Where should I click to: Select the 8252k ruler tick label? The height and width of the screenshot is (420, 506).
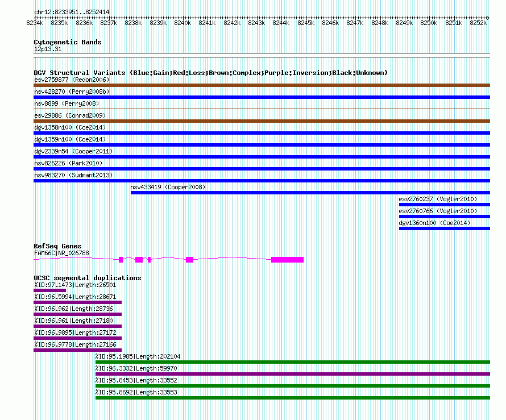tap(478, 23)
